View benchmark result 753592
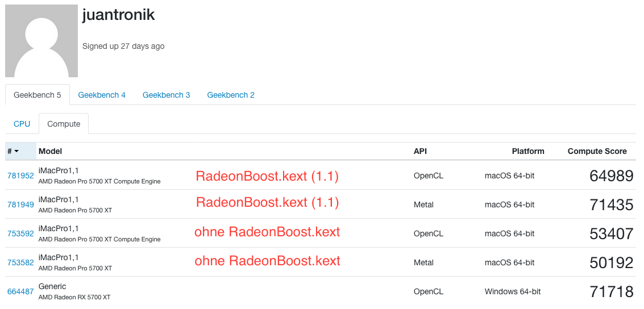This screenshot has height=309, width=644. [x=20, y=234]
